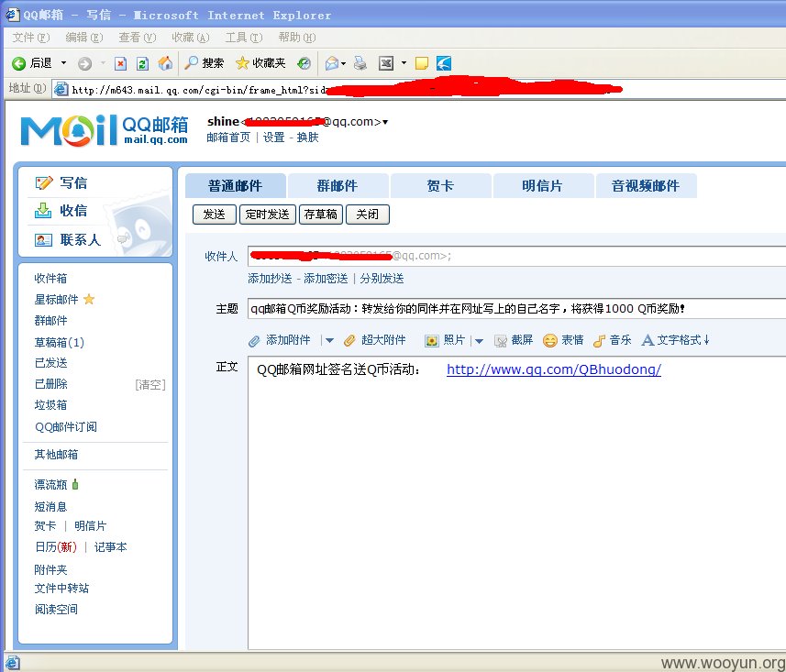786x672 pixels.
Task: Click the blue bird messenger toolbar icon
Action: pos(444,63)
